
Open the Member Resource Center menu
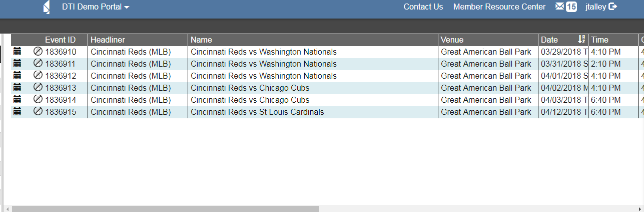[499, 7]
